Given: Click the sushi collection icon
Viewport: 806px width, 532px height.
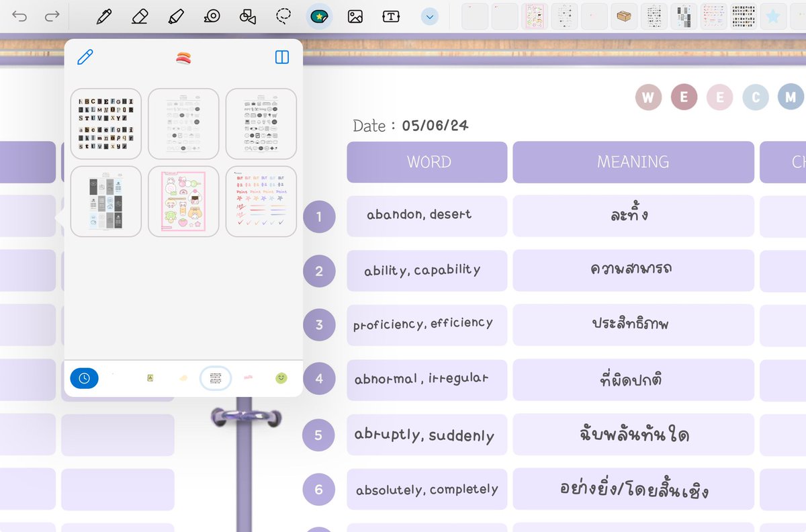Looking at the screenshot, I should click(x=184, y=58).
